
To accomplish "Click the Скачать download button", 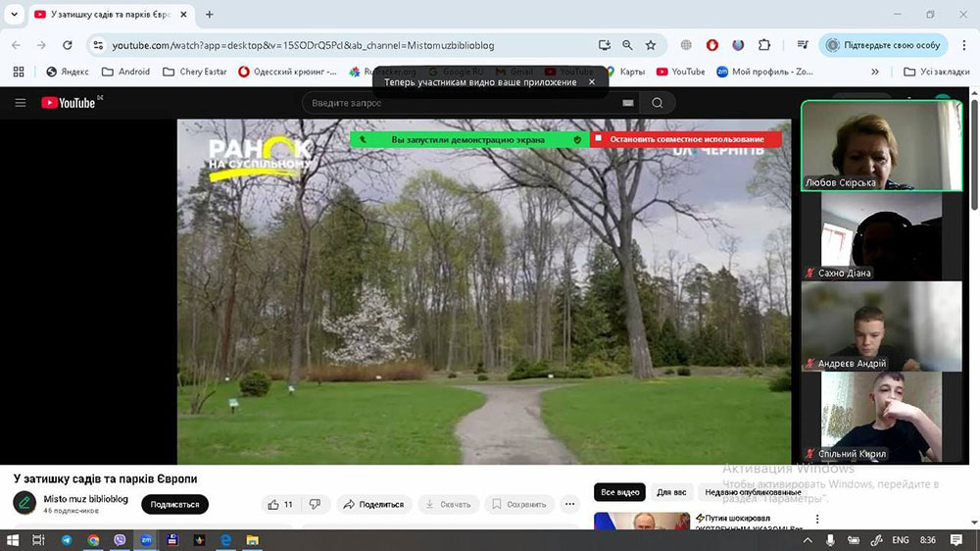I will 448,504.
